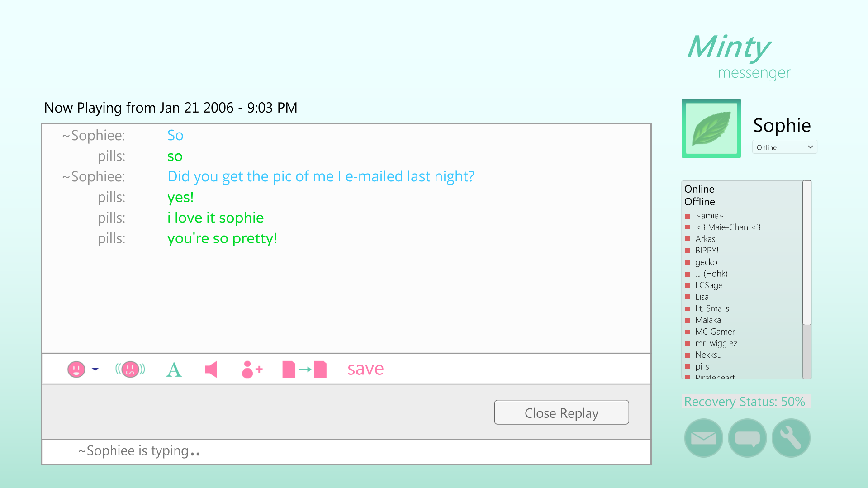Click the message 'i love it sophie'
Image resolution: width=868 pixels, height=488 pixels.
(215, 218)
